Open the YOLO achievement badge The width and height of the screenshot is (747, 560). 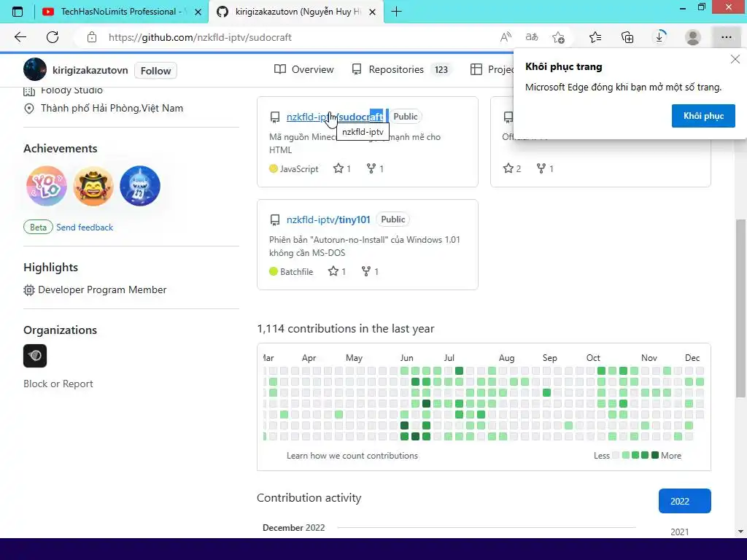pyautogui.click(x=47, y=186)
